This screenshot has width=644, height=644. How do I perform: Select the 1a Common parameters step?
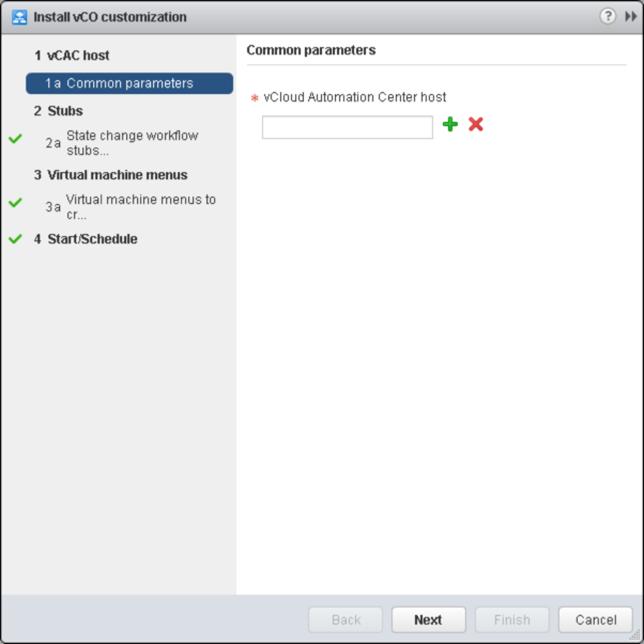click(x=129, y=83)
